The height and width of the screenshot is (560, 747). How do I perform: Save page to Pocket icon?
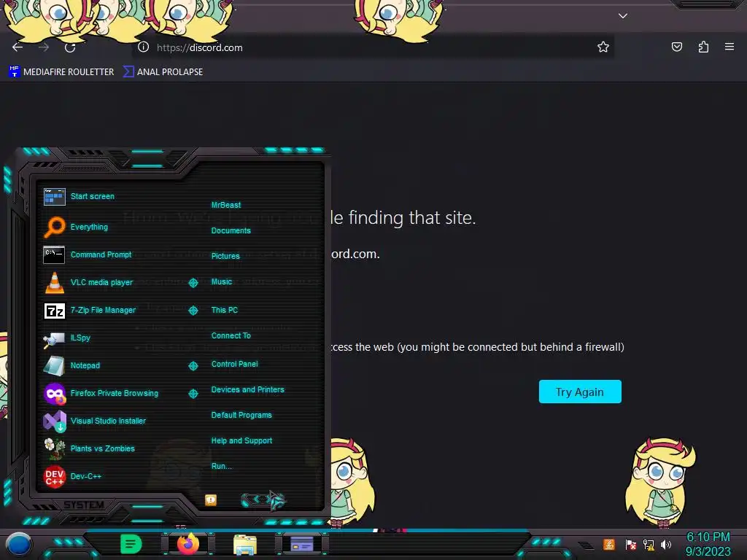click(x=676, y=47)
